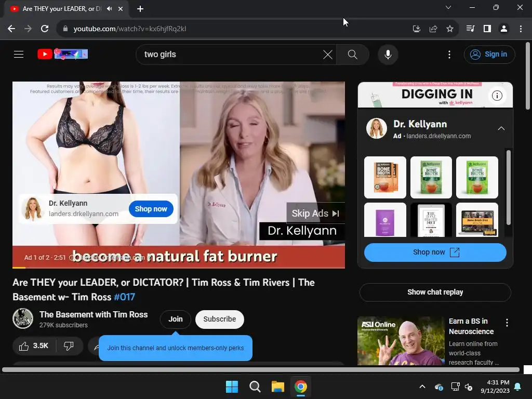532x399 pixels.
Task: Open Earn a BS in Neuroscience link
Action: pos(471,326)
